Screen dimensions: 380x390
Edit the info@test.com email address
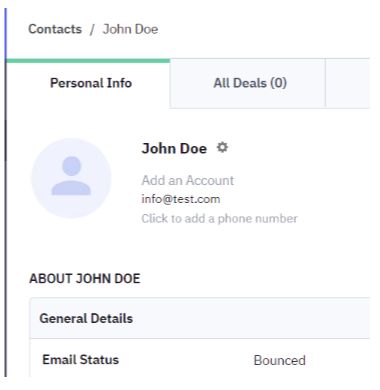(x=181, y=199)
